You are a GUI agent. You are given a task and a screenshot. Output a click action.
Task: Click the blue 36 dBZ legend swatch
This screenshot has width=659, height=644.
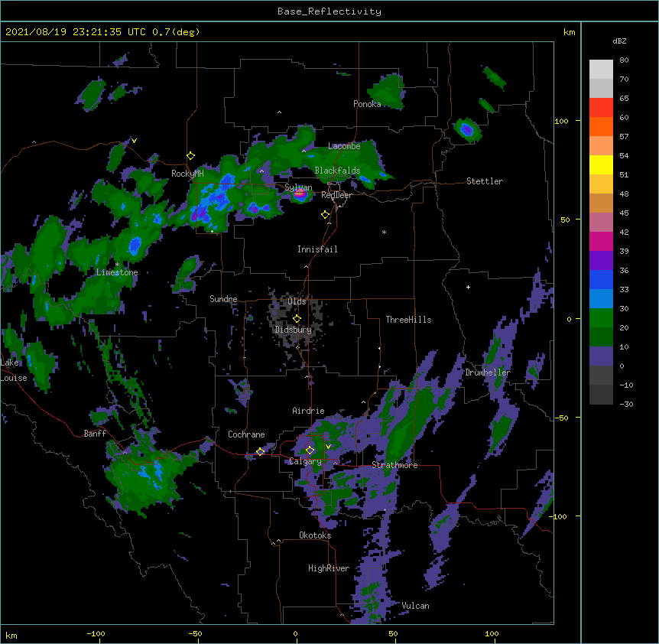point(601,279)
